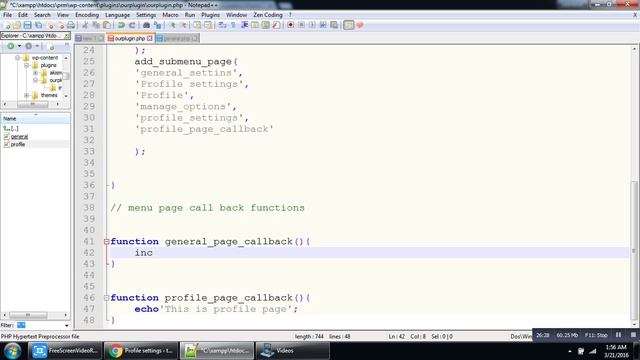Click the Zoom In toolbar icon
This screenshot has width=640, height=360.
point(173,25)
